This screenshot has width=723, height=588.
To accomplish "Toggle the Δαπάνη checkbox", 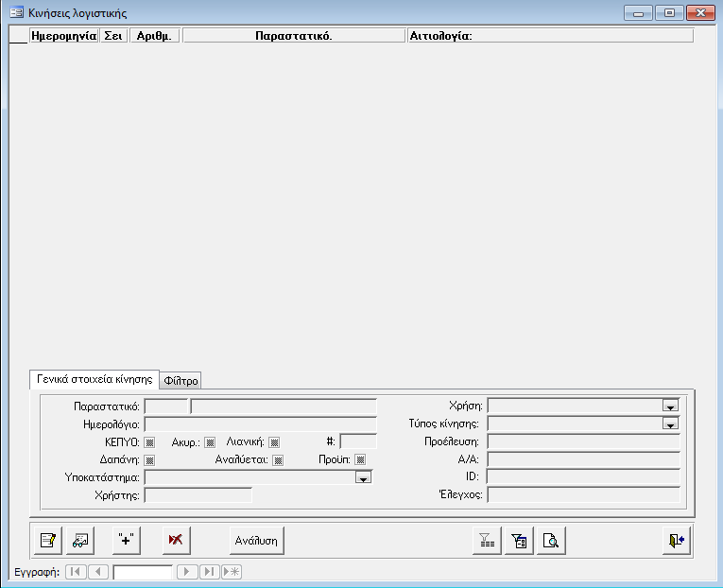I will coord(149,460).
